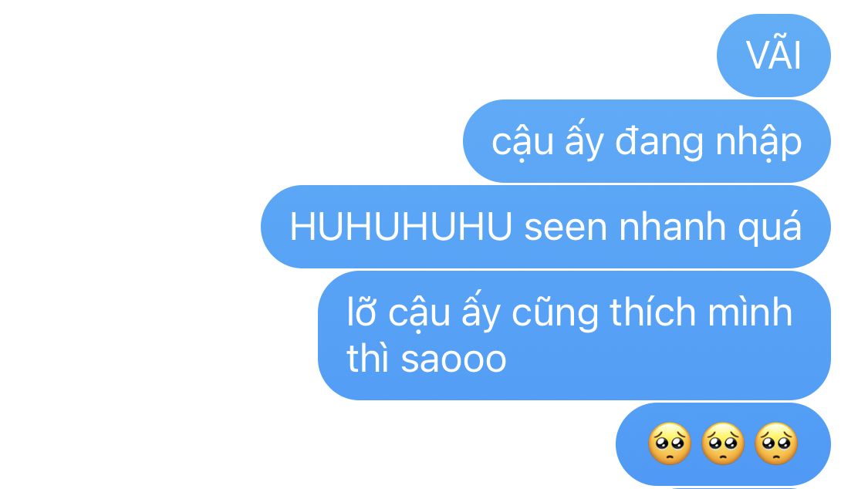Image resolution: width=868 pixels, height=489 pixels.
Task: Click the word 'lỡ' starting the fourth message
Action: click(361, 312)
